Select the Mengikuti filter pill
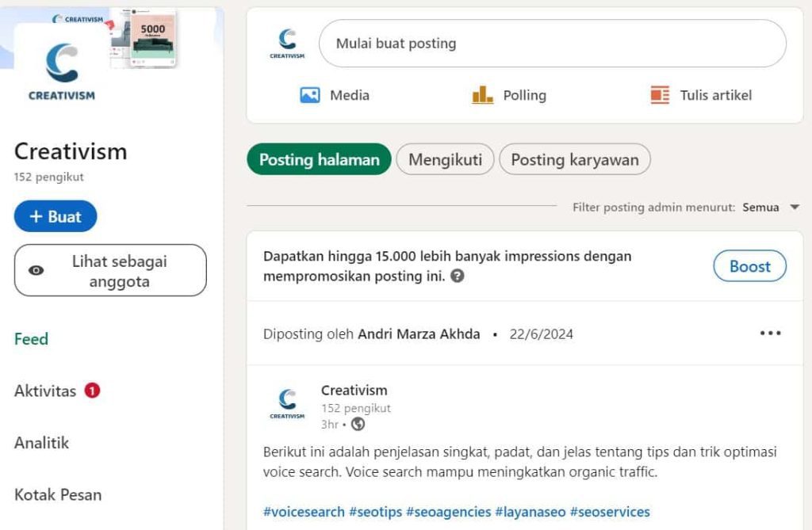Screen dimensions: 812x530 point(445,159)
